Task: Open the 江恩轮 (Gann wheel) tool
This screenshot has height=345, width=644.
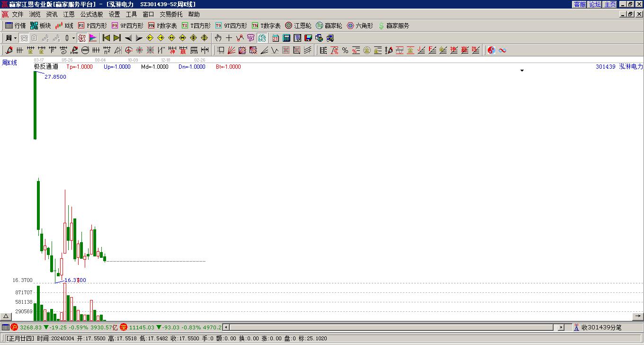Action: (x=298, y=26)
